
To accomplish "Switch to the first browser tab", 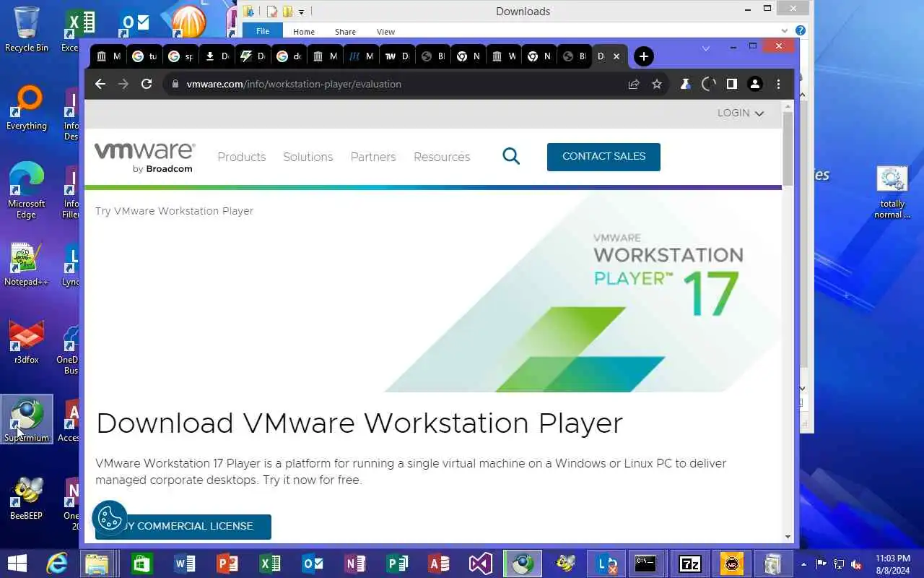I will click(108, 56).
